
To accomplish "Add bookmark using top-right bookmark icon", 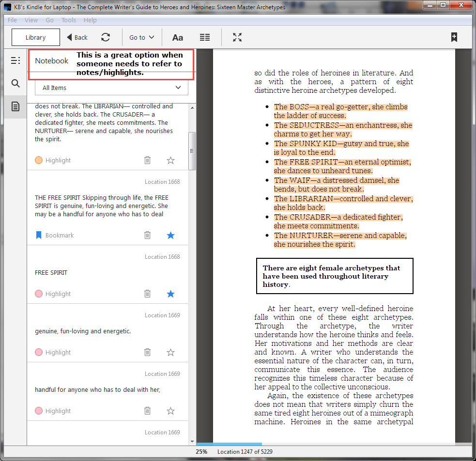I will point(454,37).
